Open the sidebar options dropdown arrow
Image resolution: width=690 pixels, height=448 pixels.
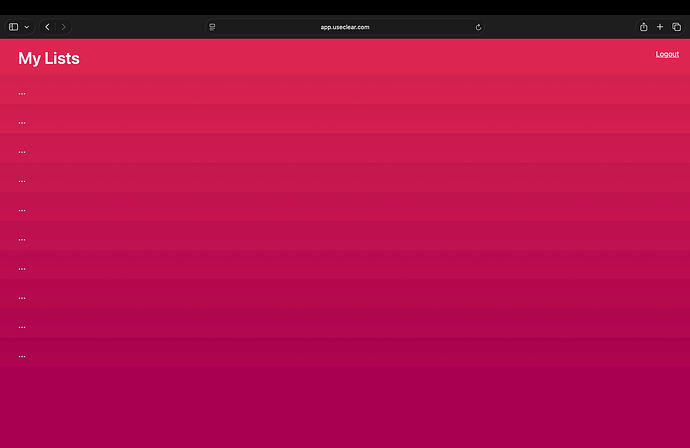tap(27, 27)
